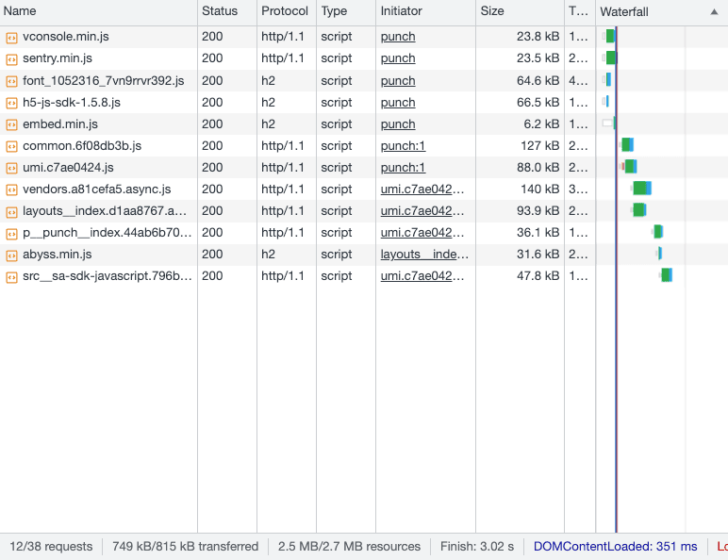Open punch initiator link for vconsole.min.js
The height and width of the screenshot is (560, 728).
[398, 37]
